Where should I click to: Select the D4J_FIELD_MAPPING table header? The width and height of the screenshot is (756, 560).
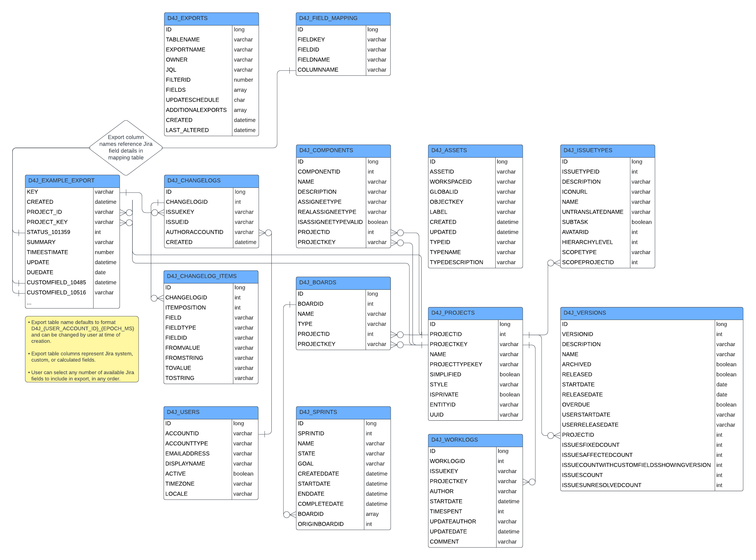[x=343, y=19]
